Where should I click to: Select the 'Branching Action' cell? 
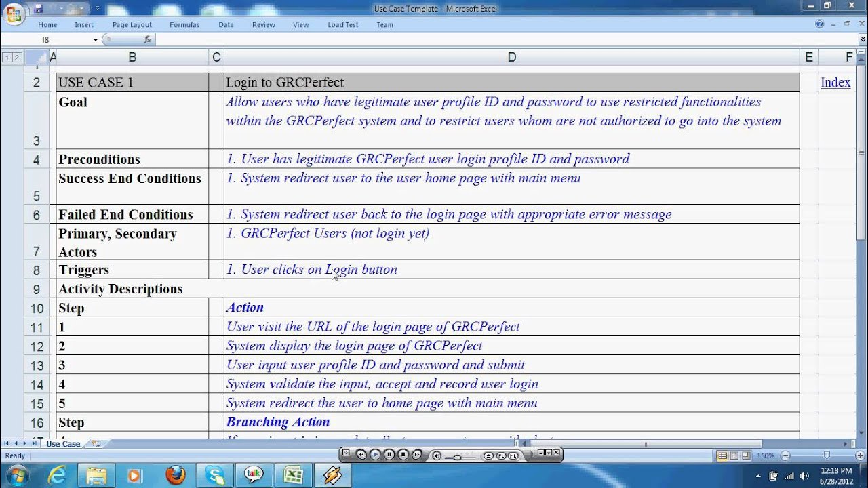(x=512, y=422)
